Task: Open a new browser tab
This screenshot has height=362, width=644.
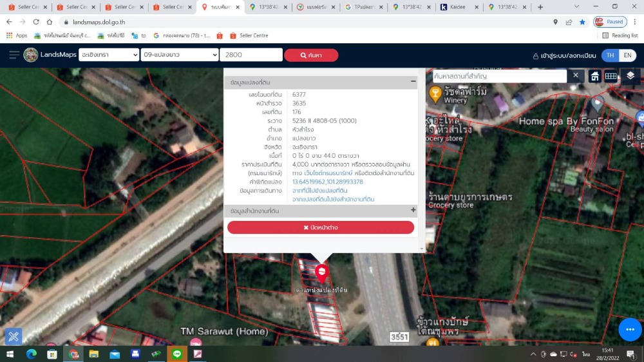Action: click(540, 7)
